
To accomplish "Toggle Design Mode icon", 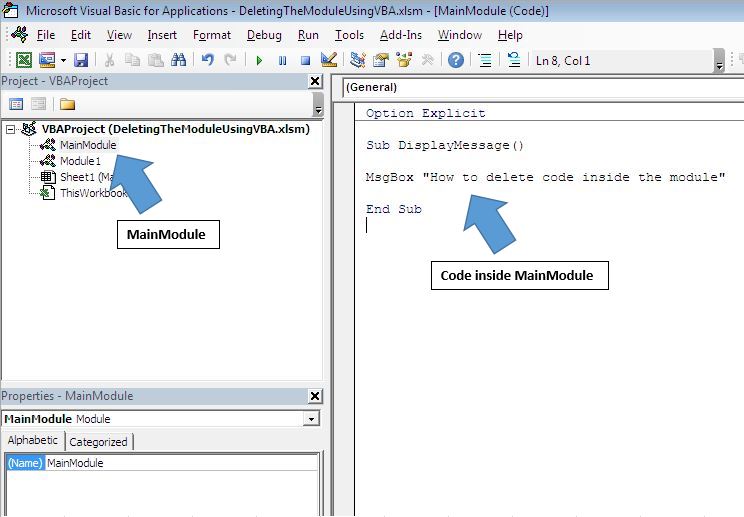I will 328,60.
